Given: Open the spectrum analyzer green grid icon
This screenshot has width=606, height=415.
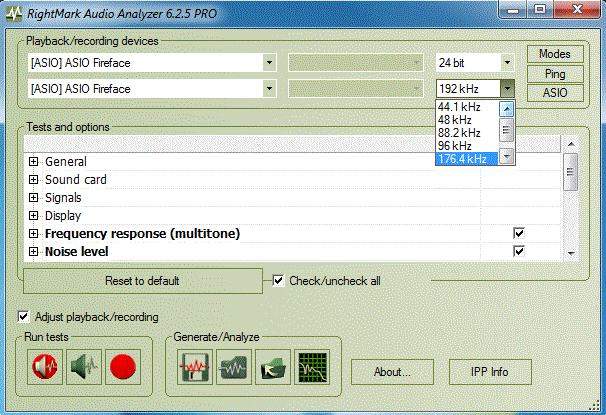Looking at the screenshot, I should pos(313,370).
